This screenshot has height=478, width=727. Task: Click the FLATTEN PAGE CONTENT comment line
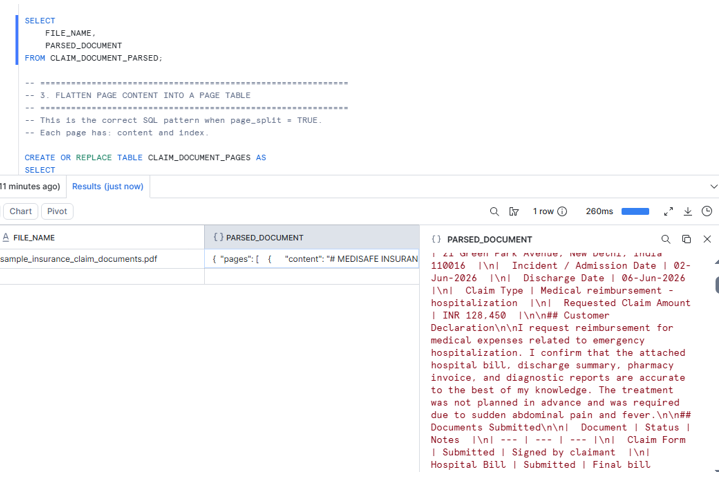pos(138,96)
